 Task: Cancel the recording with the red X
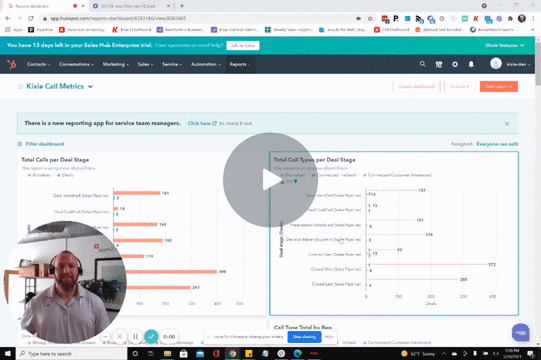click(119, 336)
